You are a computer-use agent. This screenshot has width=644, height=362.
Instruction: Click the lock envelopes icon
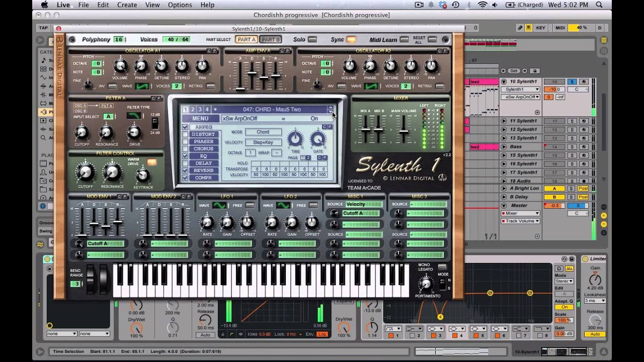tap(535, 71)
